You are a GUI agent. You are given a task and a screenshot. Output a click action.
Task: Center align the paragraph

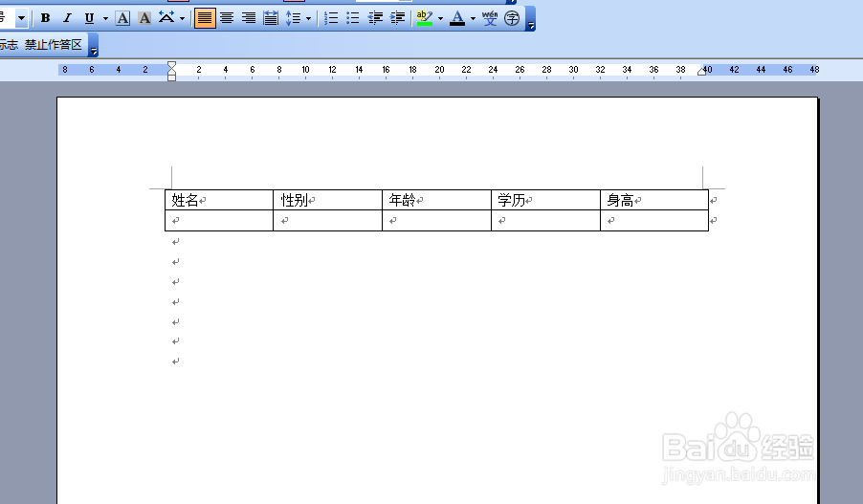pos(227,18)
